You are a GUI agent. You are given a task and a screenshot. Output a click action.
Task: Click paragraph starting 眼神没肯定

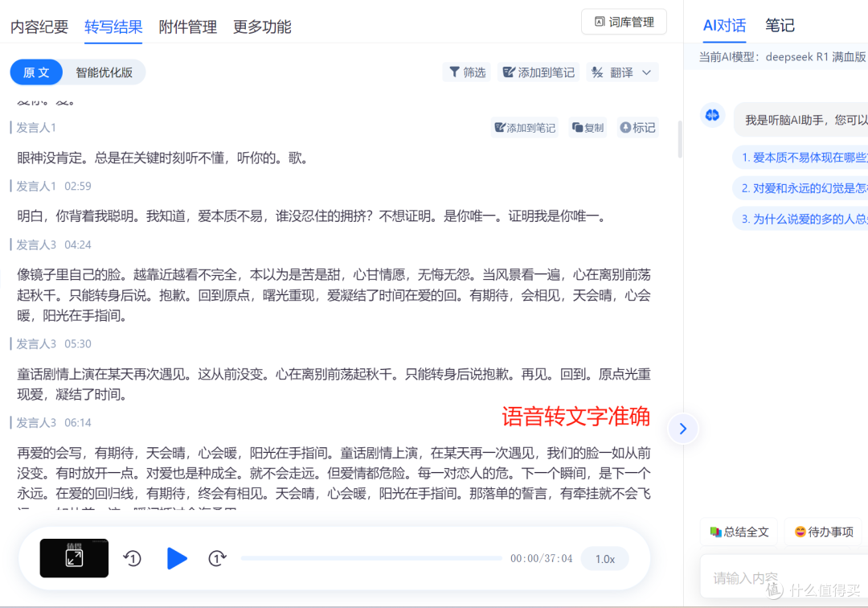coord(162,158)
